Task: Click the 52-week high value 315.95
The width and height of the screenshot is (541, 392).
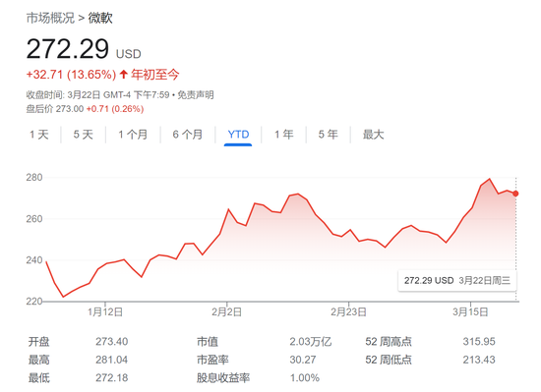Action: coord(479,342)
